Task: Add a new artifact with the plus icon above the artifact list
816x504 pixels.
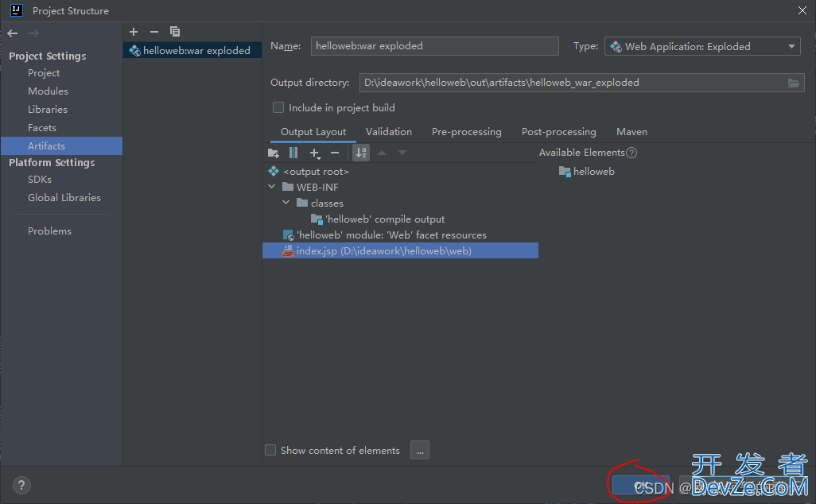Action: 134,32
